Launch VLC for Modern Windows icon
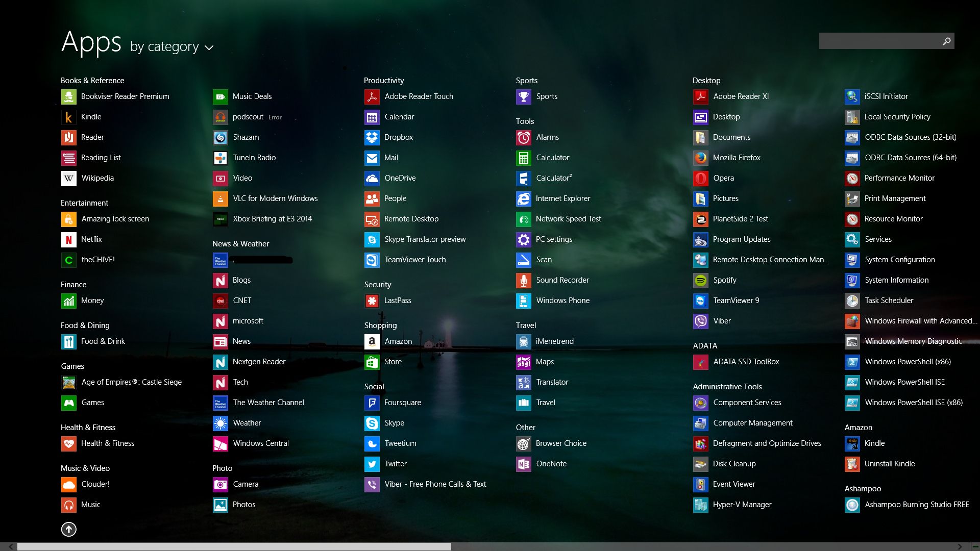The image size is (980, 551). tap(220, 199)
